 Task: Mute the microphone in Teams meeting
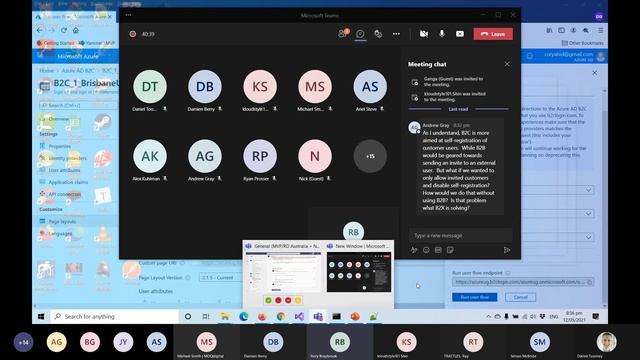(x=442, y=34)
